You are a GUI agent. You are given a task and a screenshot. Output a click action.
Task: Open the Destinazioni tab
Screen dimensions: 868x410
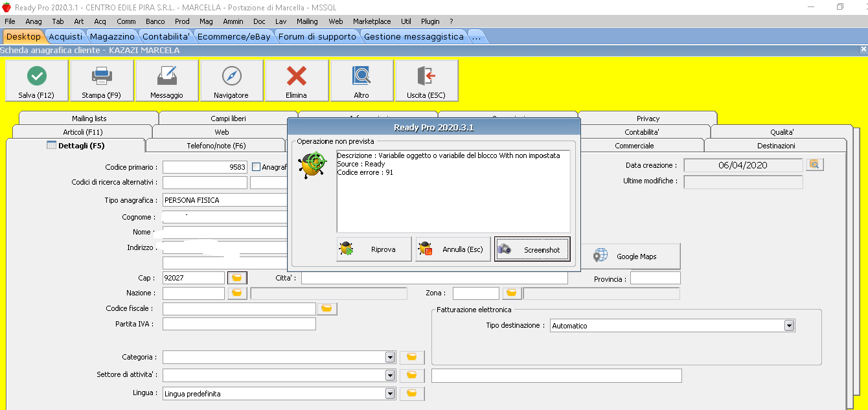pos(776,146)
